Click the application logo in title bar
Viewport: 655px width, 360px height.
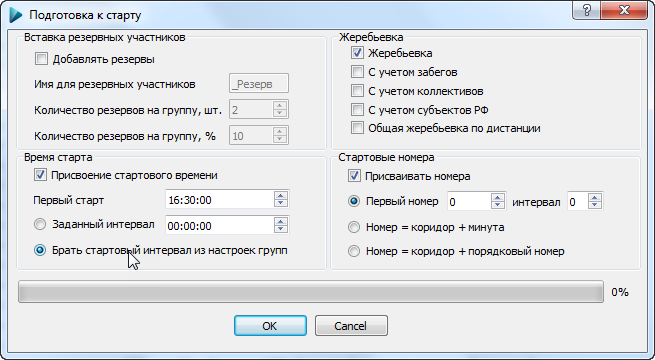point(15,15)
